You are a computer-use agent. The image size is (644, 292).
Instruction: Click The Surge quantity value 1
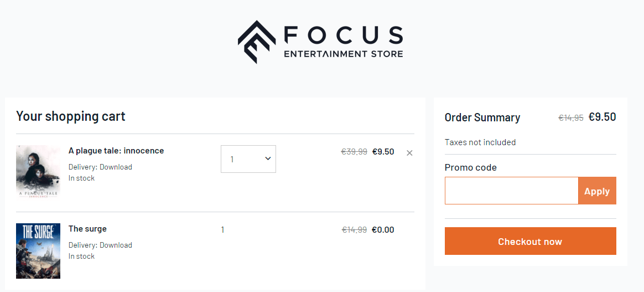coord(222,230)
